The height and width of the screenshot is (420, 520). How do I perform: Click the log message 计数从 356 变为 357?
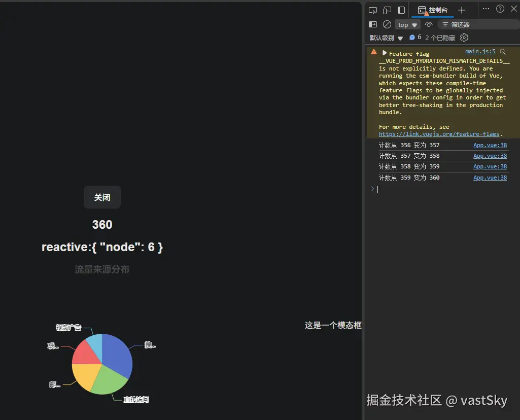(x=409, y=145)
